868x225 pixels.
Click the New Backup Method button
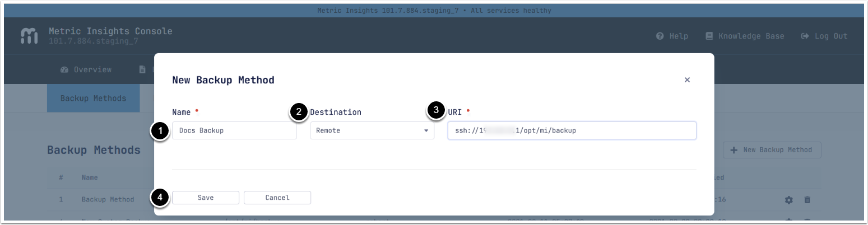point(772,150)
